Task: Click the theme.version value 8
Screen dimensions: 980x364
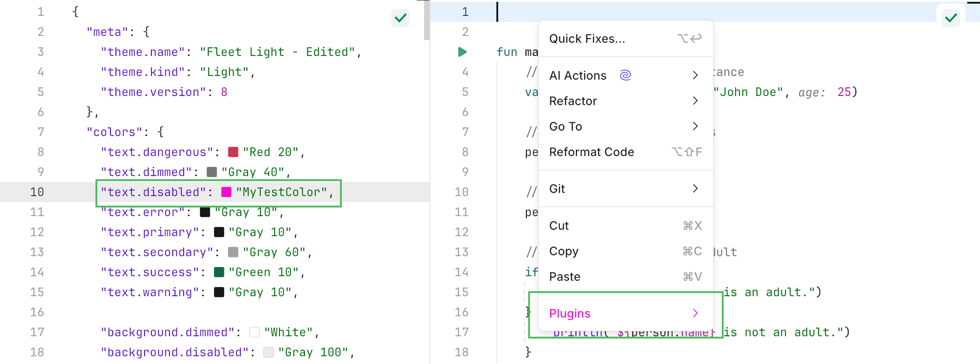Action: (224, 92)
